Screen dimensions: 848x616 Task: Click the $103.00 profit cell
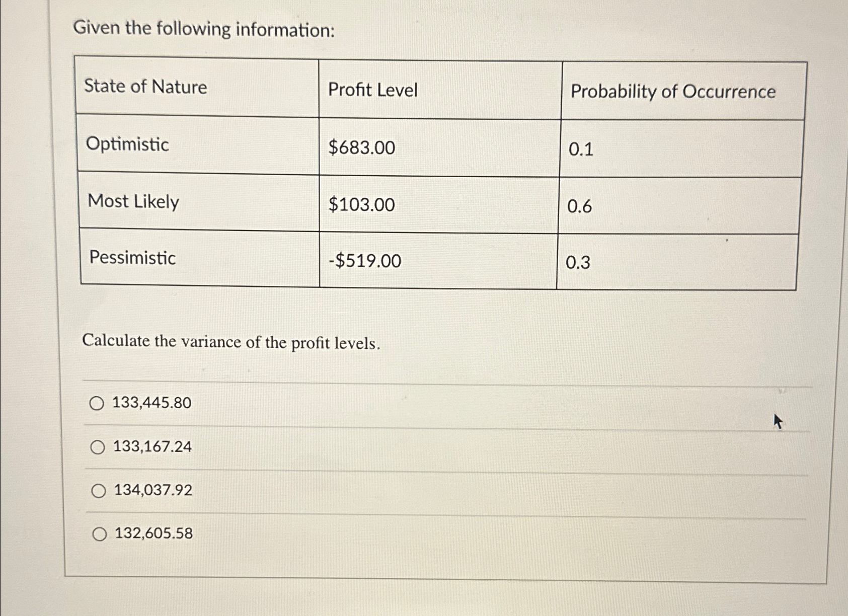pos(361,205)
